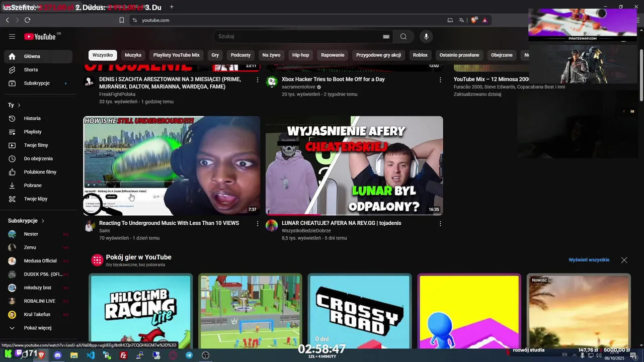Expand Pokaż więcej subscriptions
This screenshot has width=644, height=362.
pyautogui.click(x=38, y=328)
